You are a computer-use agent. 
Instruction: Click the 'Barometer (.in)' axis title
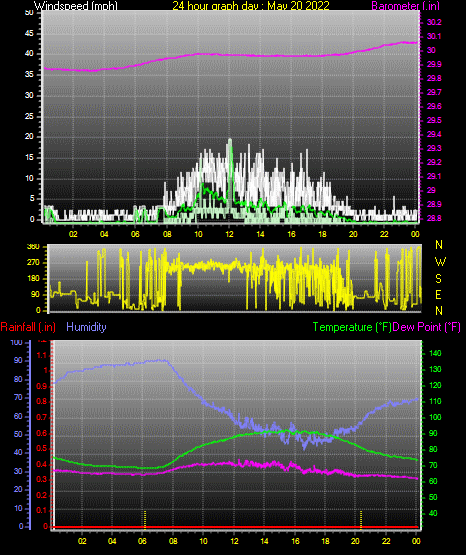click(x=405, y=5)
